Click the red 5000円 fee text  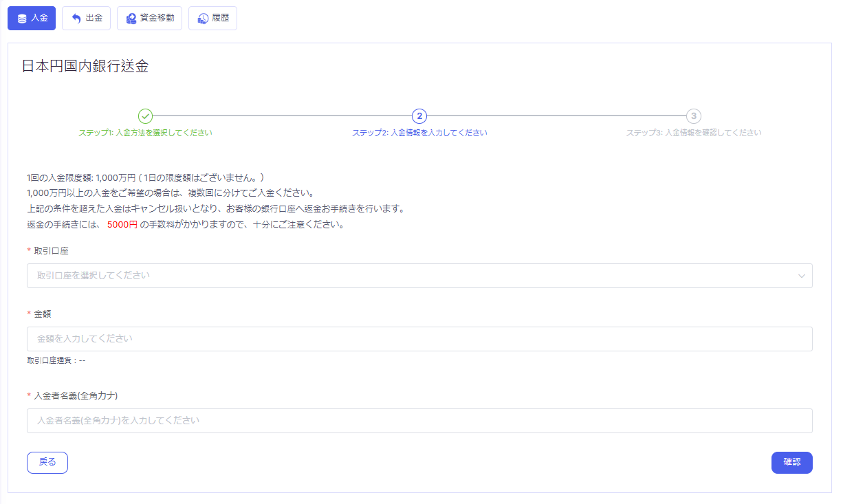(122, 225)
